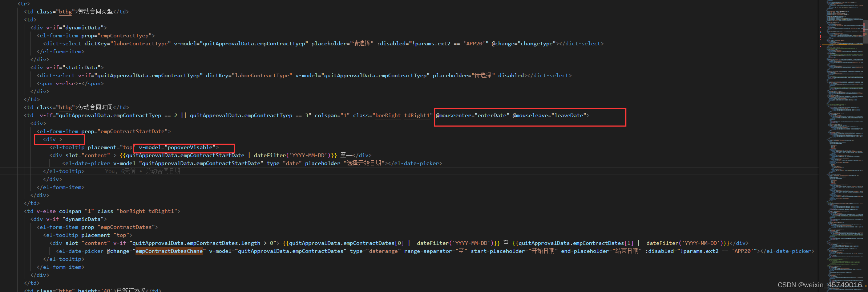This screenshot has width=868, height=292.
Task: Click the text 劳动合同类型 in the td
Action: (x=95, y=12)
